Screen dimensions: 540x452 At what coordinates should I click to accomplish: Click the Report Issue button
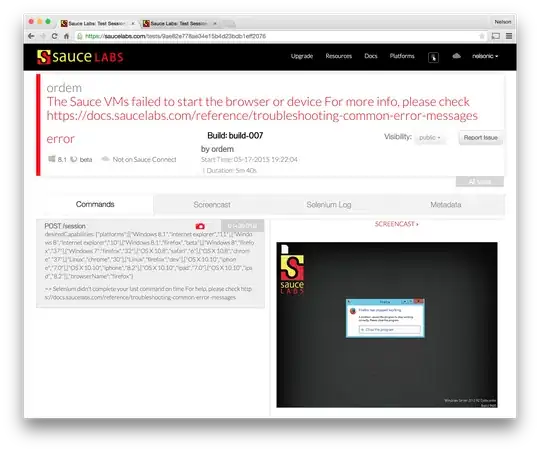[480, 138]
